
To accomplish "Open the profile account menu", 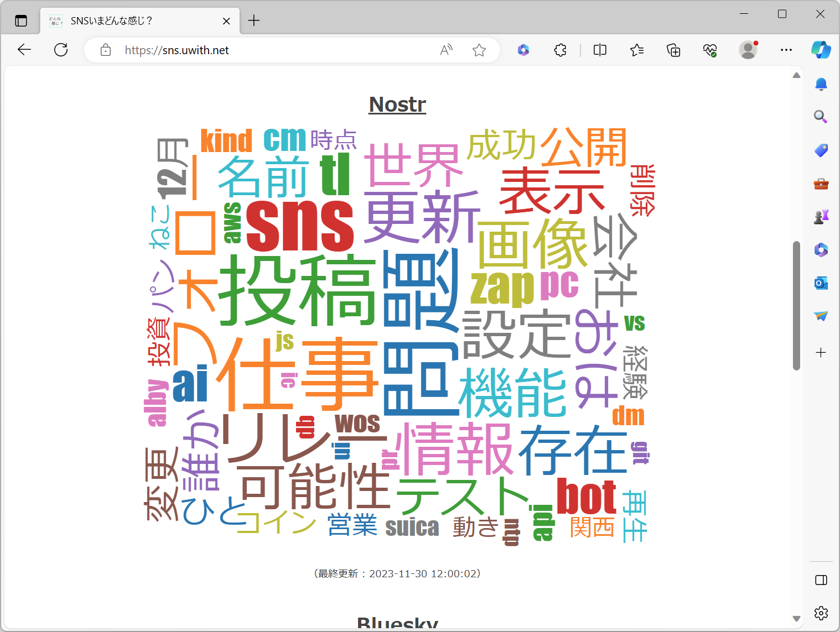I will click(x=748, y=50).
